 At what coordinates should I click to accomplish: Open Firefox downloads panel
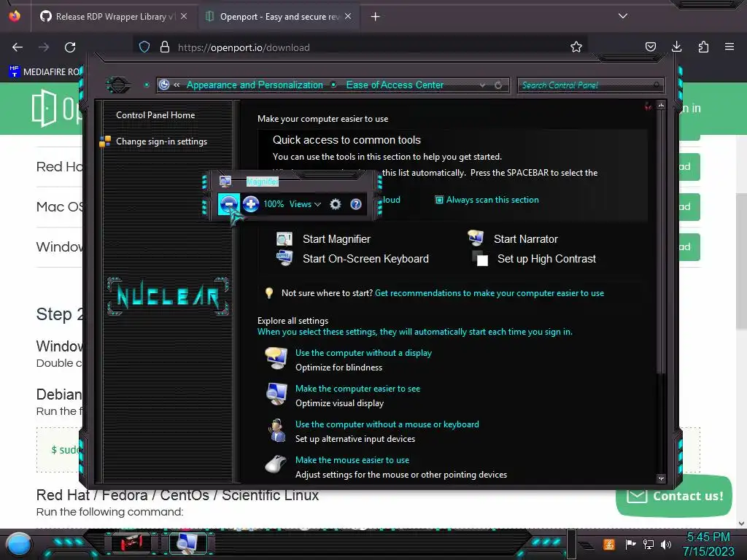point(676,47)
